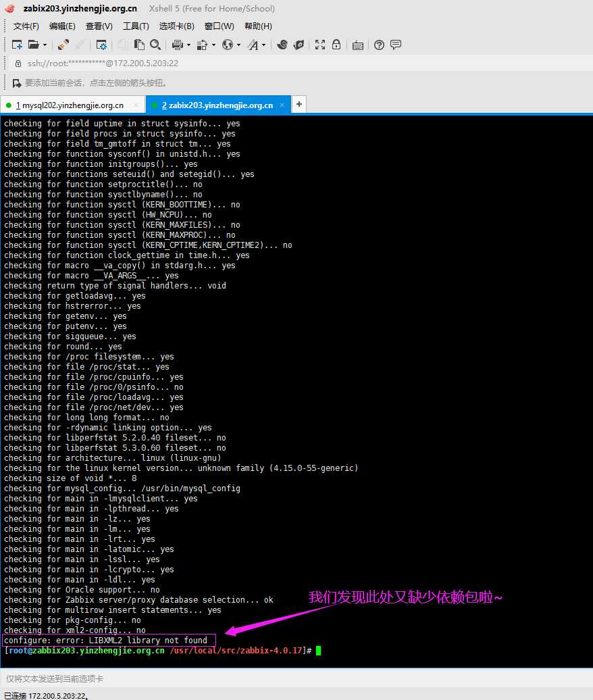Click the Find magnifier icon
Screen dimensions: 593x700
tap(155, 45)
